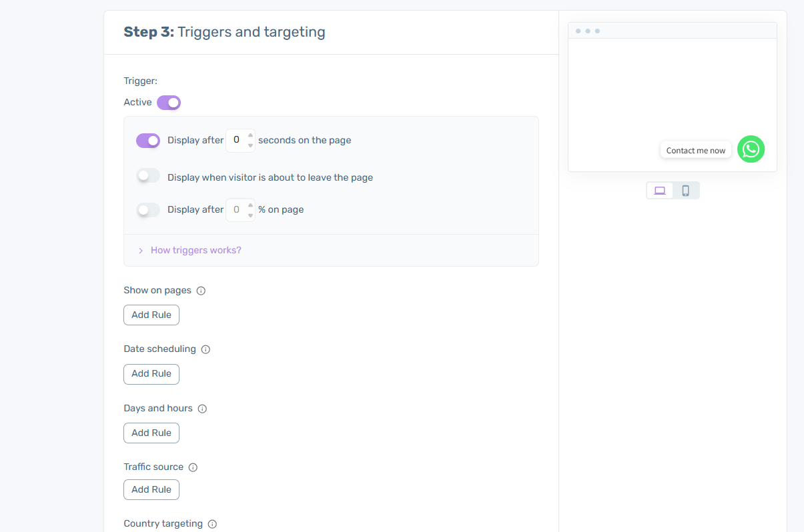Enable display when visitor about to leave

click(148, 176)
